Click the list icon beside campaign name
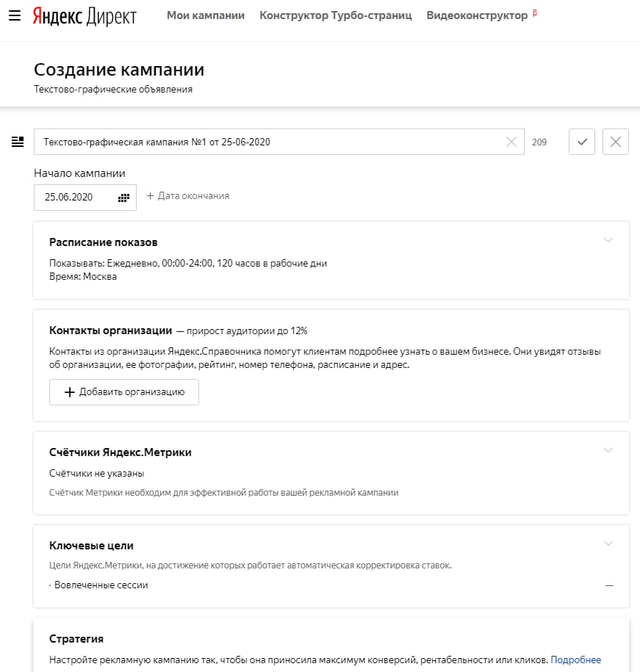This screenshot has width=640, height=672. pyautogui.click(x=18, y=142)
